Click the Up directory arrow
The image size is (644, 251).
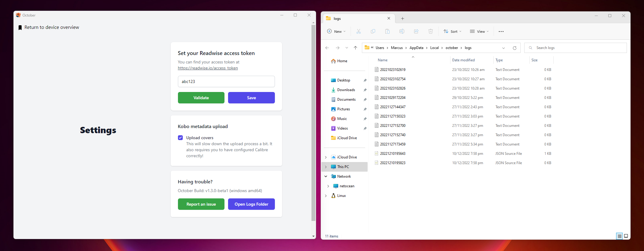click(x=356, y=48)
